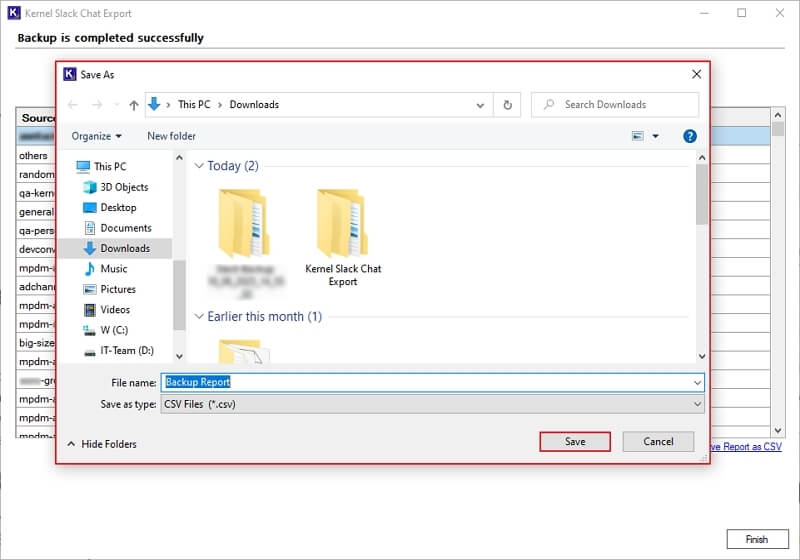Viewport: 800px width, 560px height.
Task: Cancel the Save As dialog
Action: (658, 441)
